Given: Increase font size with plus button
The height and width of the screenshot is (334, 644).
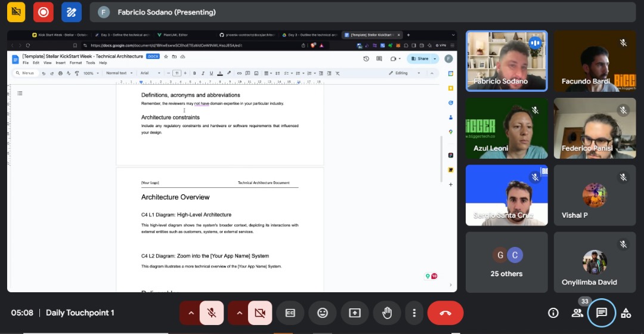Looking at the screenshot, I should (x=185, y=73).
